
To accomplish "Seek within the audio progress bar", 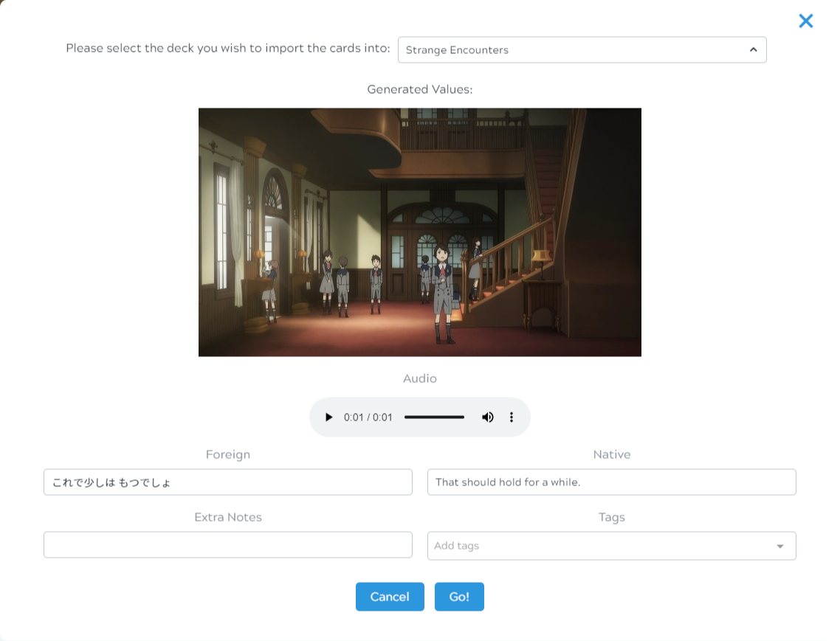I will click(x=435, y=417).
